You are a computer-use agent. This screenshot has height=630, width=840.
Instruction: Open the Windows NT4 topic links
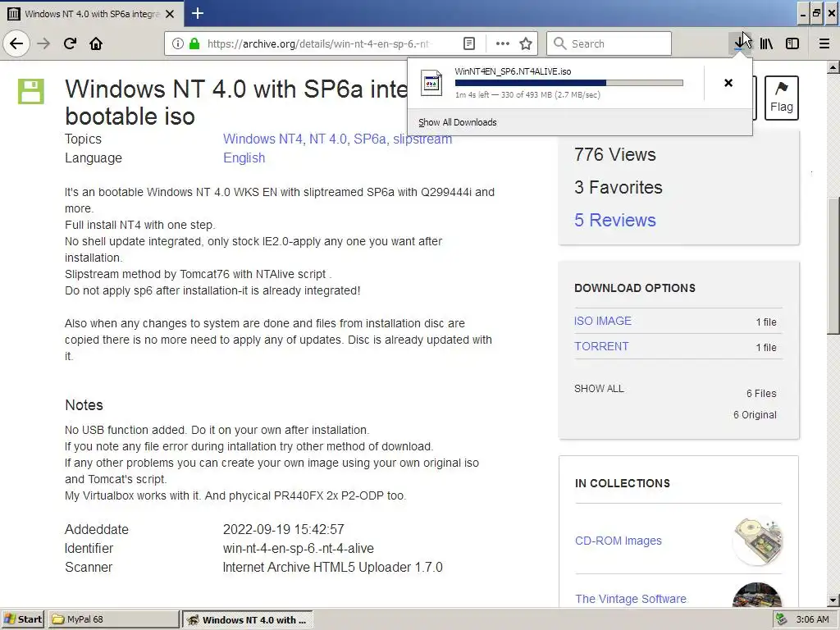[x=337, y=139]
